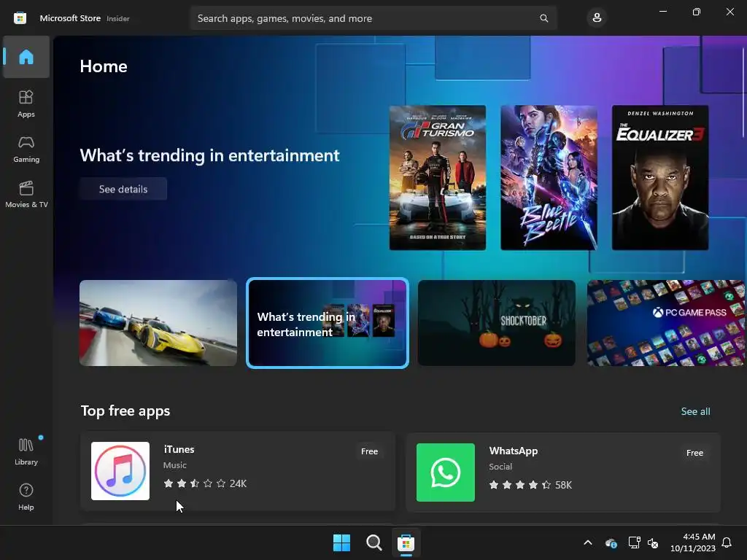The image size is (747, 560).
Task: Click the muted volume tray icon
Action: [653, 542]
